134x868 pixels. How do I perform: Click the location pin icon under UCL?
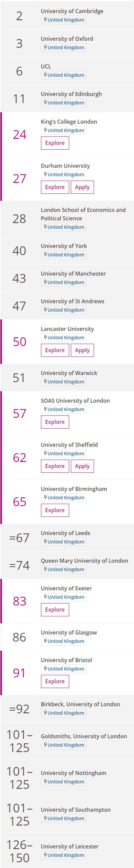[x=45, y=75]
